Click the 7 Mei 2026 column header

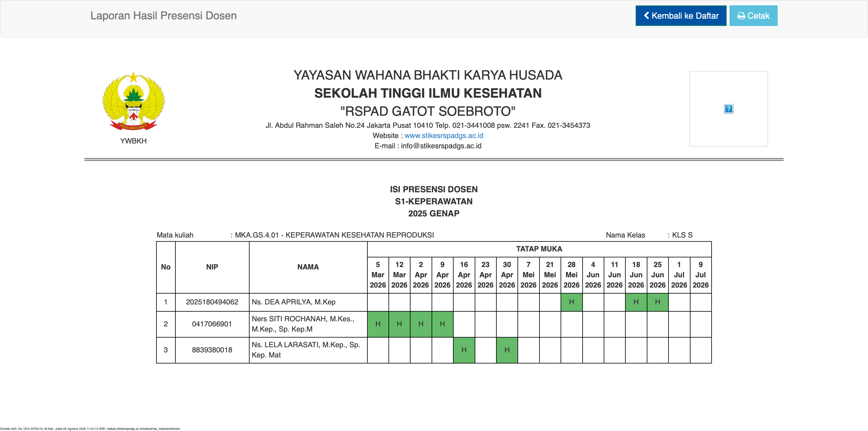pyautogui.click(x=529, y=275)
